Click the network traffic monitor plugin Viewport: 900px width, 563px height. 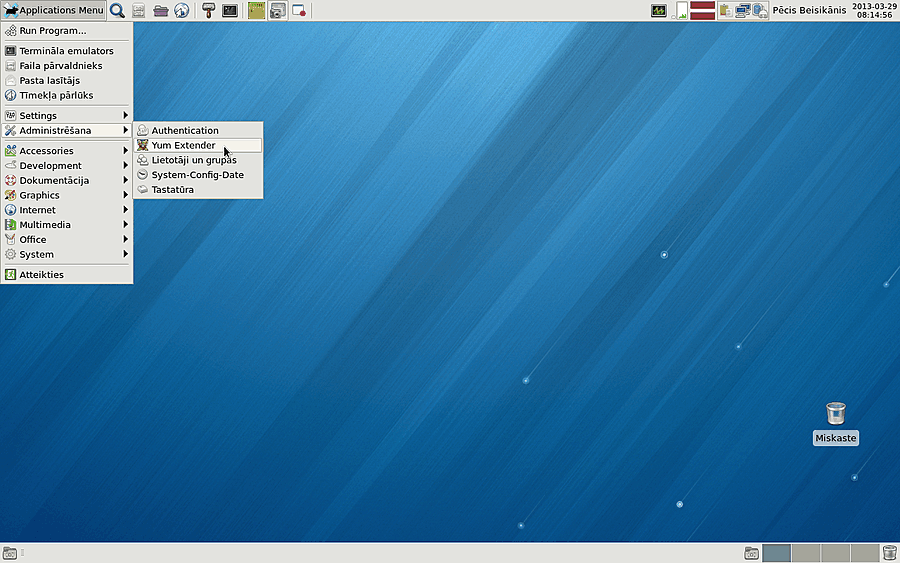680,10
